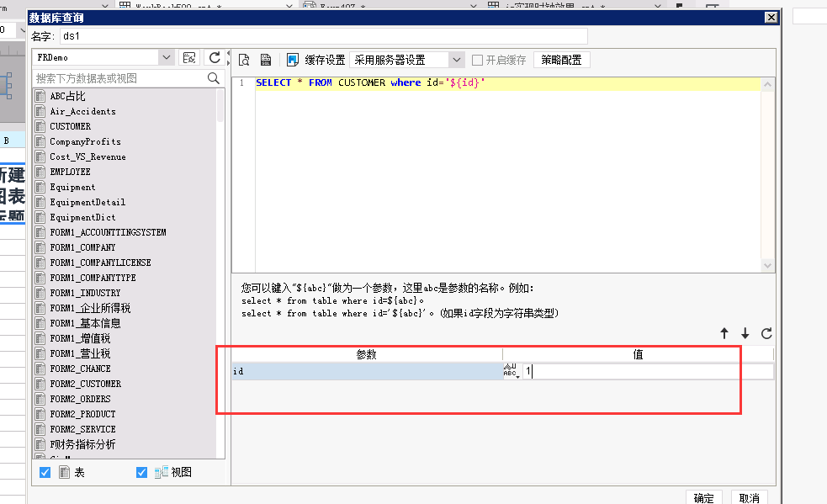
Task: Move parameter up with the up arrow
Action: point(724,333)
